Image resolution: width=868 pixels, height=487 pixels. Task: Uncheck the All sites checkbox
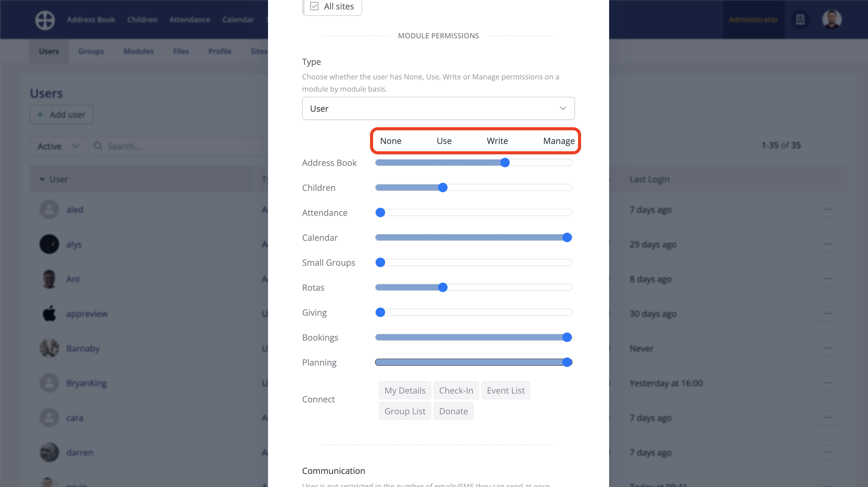[x=314, y=6]
